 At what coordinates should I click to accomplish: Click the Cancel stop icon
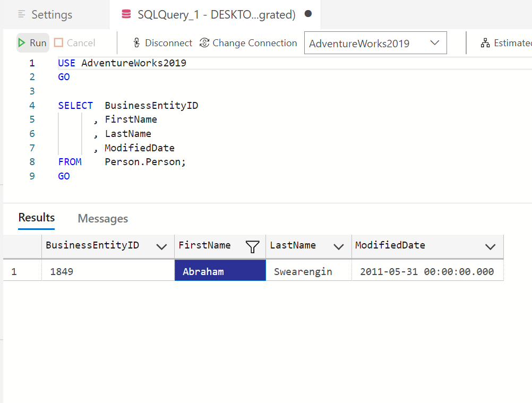58,43
